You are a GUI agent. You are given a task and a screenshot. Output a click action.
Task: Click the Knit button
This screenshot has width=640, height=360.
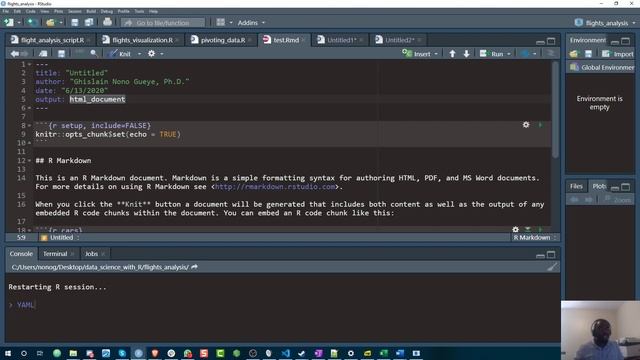pos(120,53)
